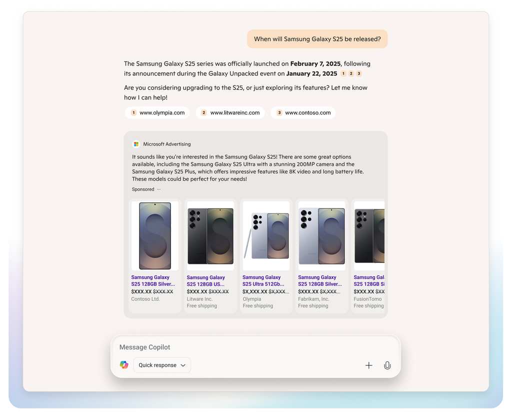Viewport: 512px width, 420px height.
Task: Click the Copilot logo in the message bar
Action: (x=124, y=365)
